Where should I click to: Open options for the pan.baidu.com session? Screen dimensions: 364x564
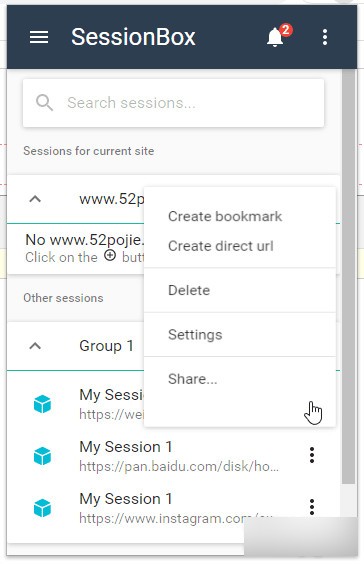tap(312, 455)
